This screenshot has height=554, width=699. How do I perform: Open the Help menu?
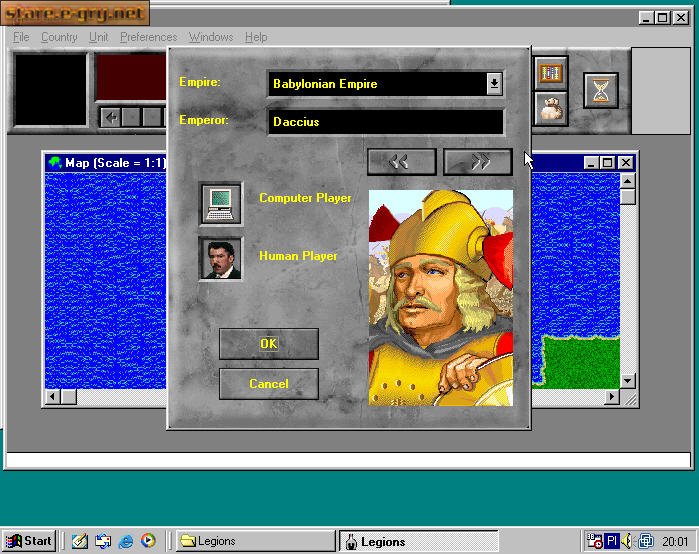[x=256, y=37]
